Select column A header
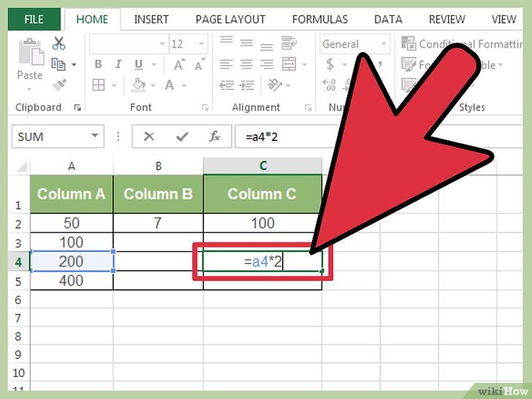Viewport: 532px width, 399px height. (x=72, y=167)
